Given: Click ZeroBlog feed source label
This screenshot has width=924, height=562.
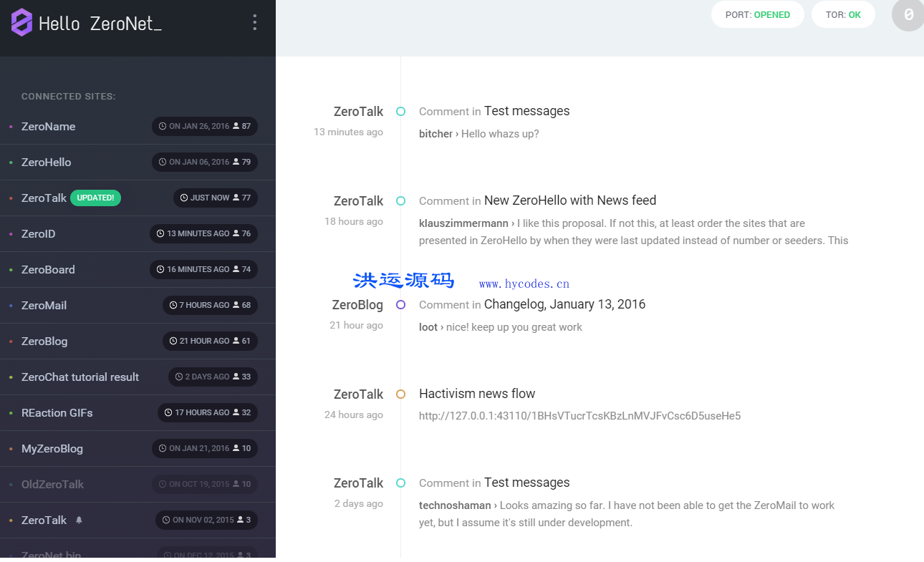Looking at the screenshot, I should [357, 305].
